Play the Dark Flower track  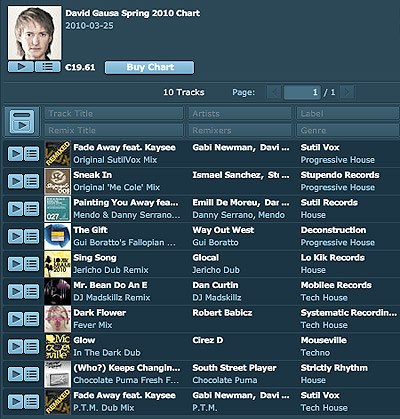click(x=15, y=319)
